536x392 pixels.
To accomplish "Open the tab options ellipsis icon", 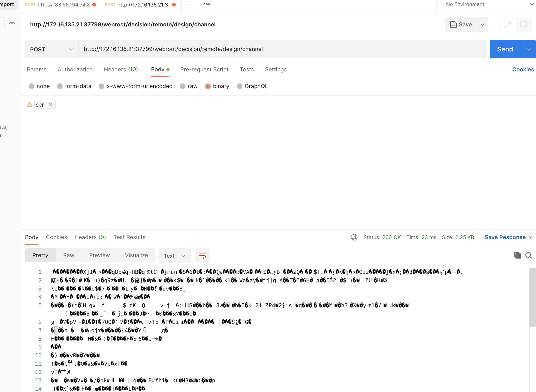I will (207, 4).
